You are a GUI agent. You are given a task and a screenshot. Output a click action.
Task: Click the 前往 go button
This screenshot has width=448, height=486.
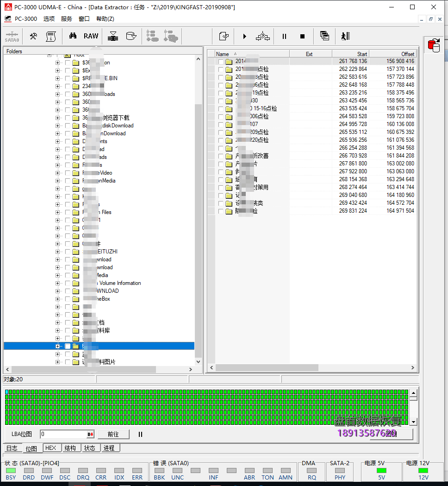coord(113,434)
